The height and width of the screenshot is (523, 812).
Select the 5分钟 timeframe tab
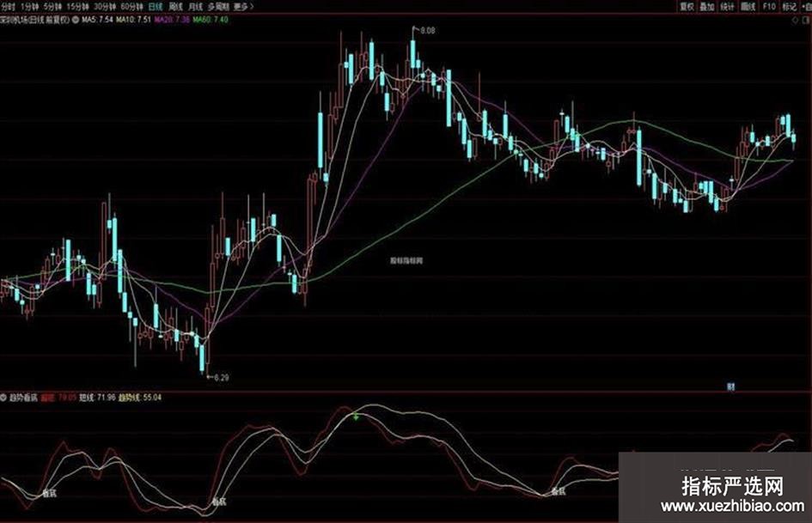pyautogui.click(x=52, y=7)
